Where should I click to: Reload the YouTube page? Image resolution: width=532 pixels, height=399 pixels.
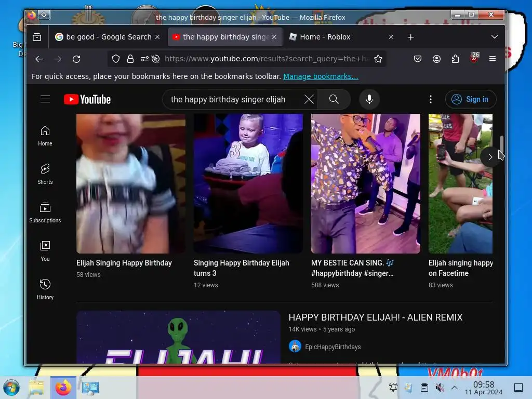tap(76, 59)
